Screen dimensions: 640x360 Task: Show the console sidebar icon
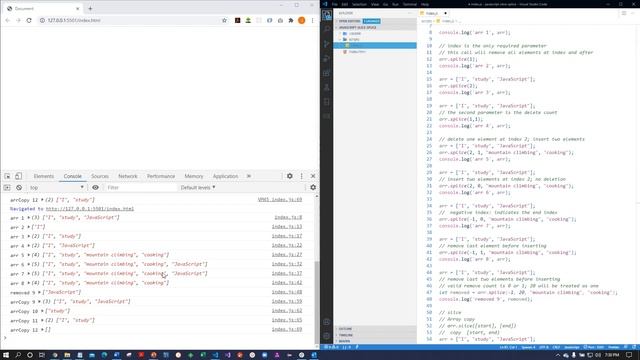(7, 187)
